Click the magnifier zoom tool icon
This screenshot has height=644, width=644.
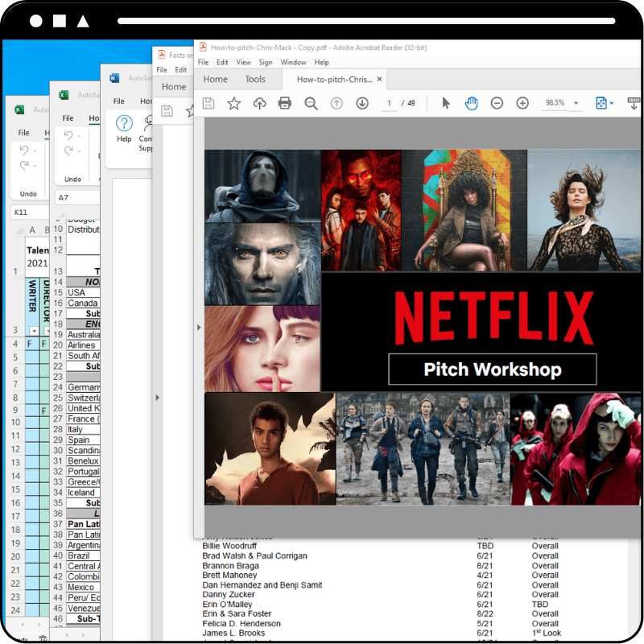pyautogui.click(x=311, y=103)
